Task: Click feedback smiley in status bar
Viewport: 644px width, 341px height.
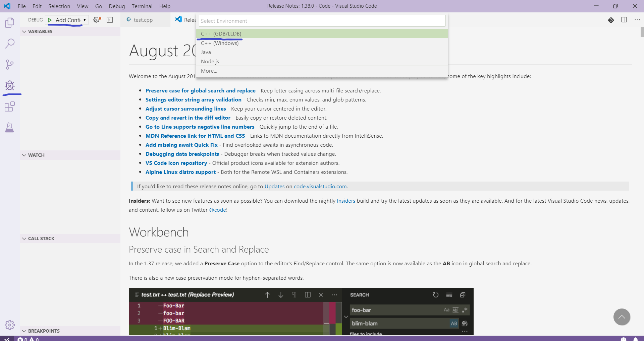Action: [x=624, y=339]
